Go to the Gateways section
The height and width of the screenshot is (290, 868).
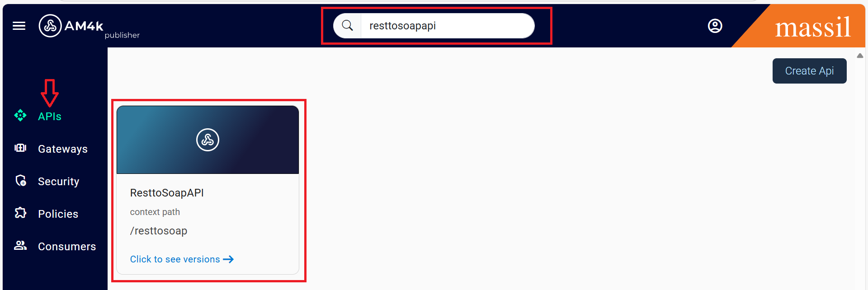63,149
